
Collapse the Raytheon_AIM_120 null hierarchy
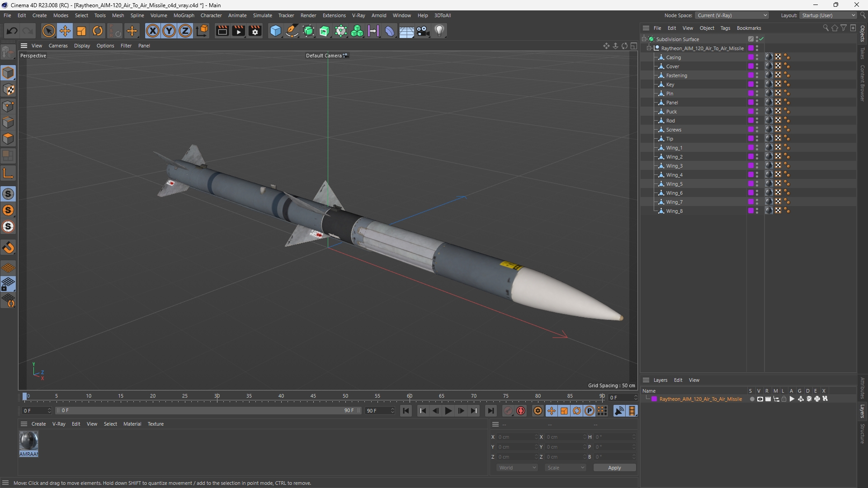(649, 48)
